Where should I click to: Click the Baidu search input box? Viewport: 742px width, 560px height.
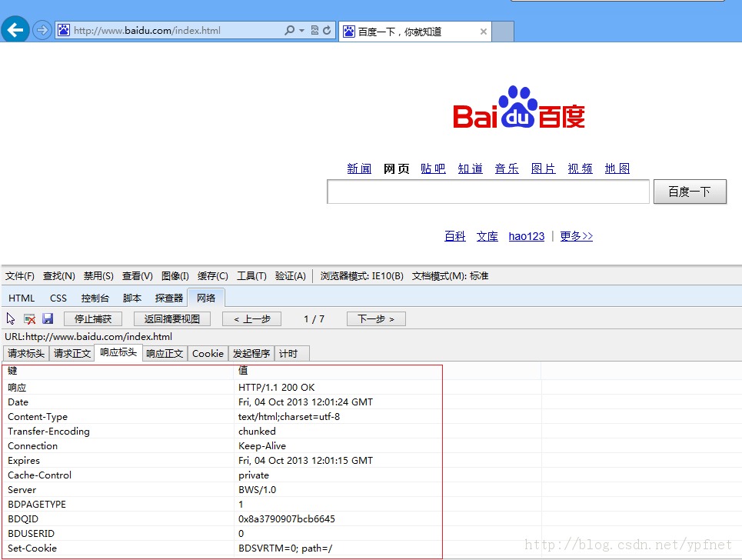coord(488,192)
